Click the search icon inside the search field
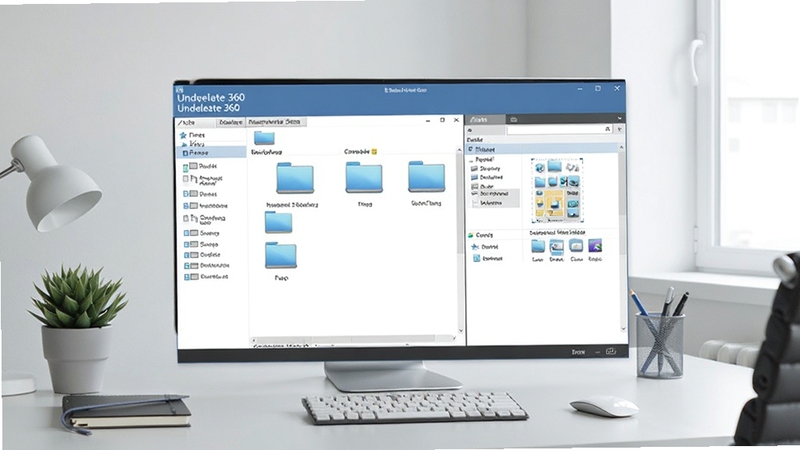 click(607, 130)
